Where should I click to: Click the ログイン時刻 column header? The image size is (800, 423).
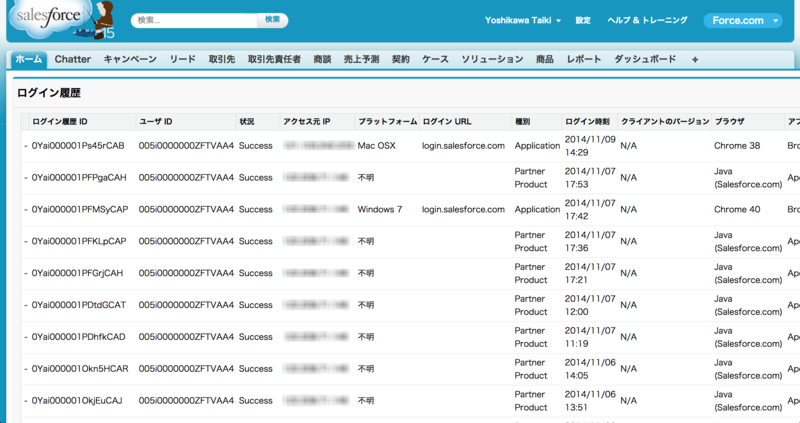587,121
